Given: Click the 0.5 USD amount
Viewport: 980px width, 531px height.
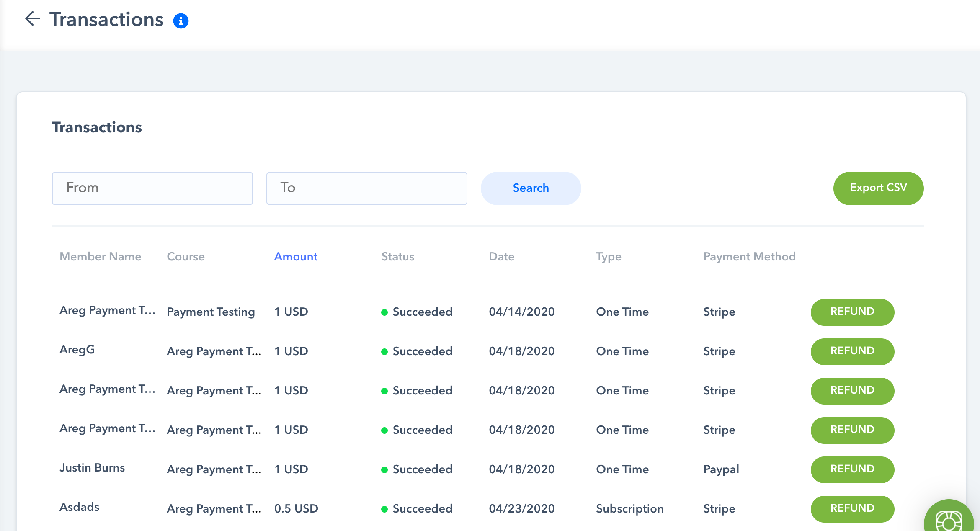Looking at the screenshot, I should 296,509.
